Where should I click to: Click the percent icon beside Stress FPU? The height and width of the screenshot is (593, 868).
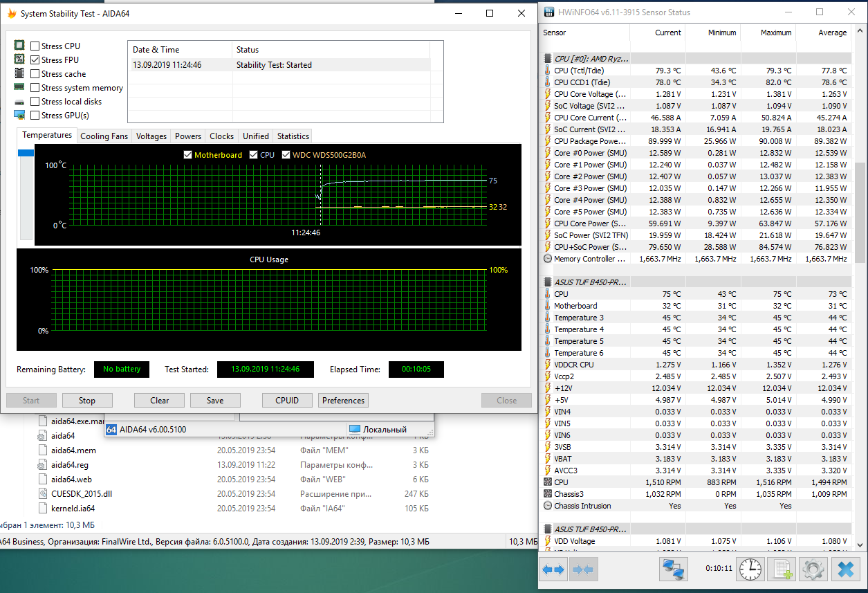point(19,60)
